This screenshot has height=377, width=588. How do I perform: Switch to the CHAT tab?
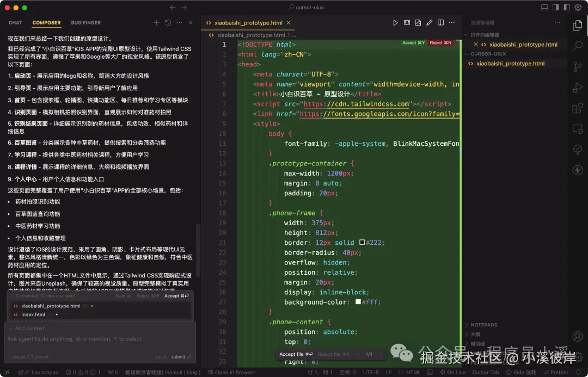click(15, 22)
